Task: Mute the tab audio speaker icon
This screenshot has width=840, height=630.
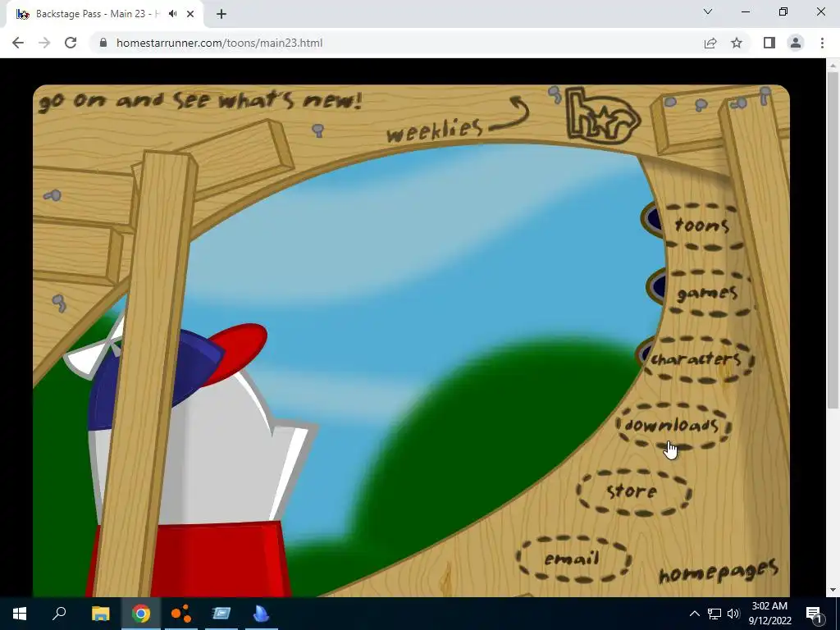Action: pyautogui.click(x=172, y=14)
